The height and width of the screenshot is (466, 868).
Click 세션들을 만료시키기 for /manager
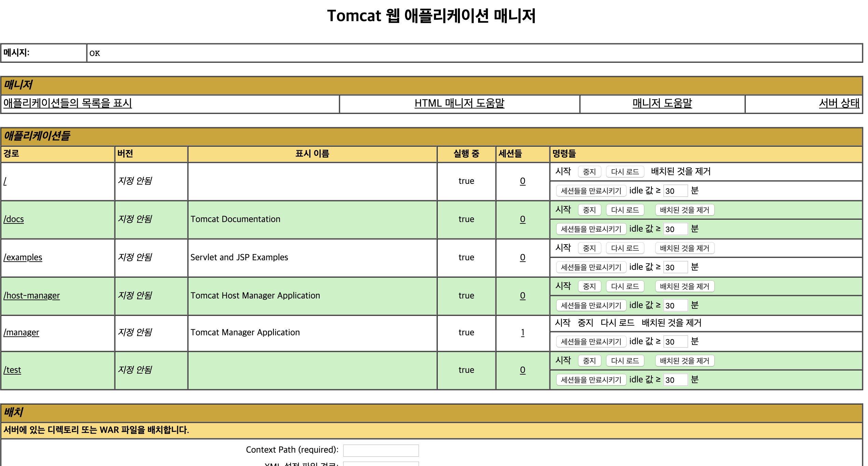(591, 341)
